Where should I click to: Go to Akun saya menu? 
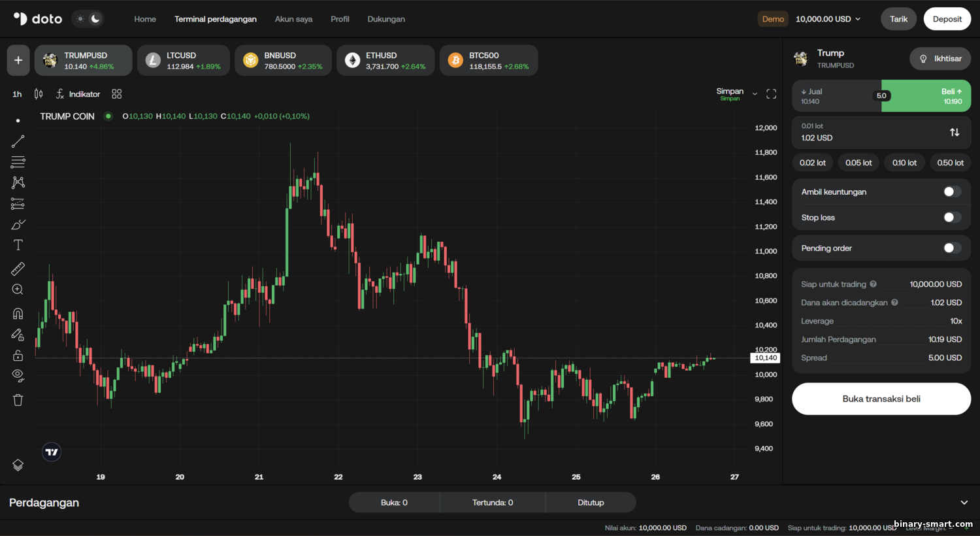coord(293,19)
